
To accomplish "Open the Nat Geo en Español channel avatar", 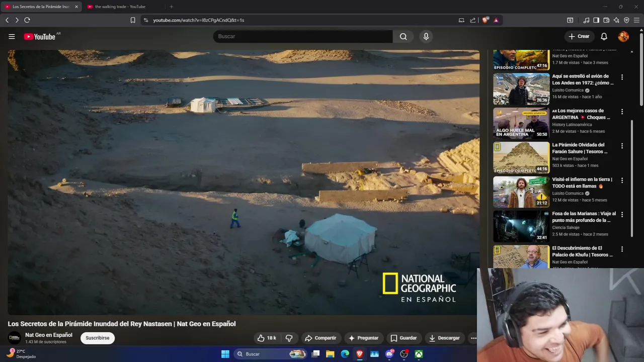I will 15,338.
